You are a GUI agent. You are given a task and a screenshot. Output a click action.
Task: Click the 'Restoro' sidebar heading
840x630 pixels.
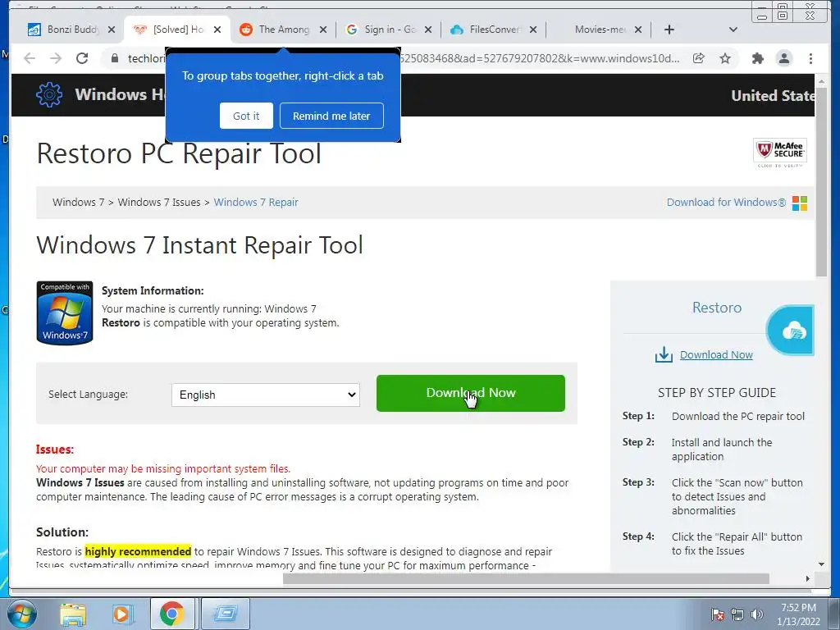(717, 308)
